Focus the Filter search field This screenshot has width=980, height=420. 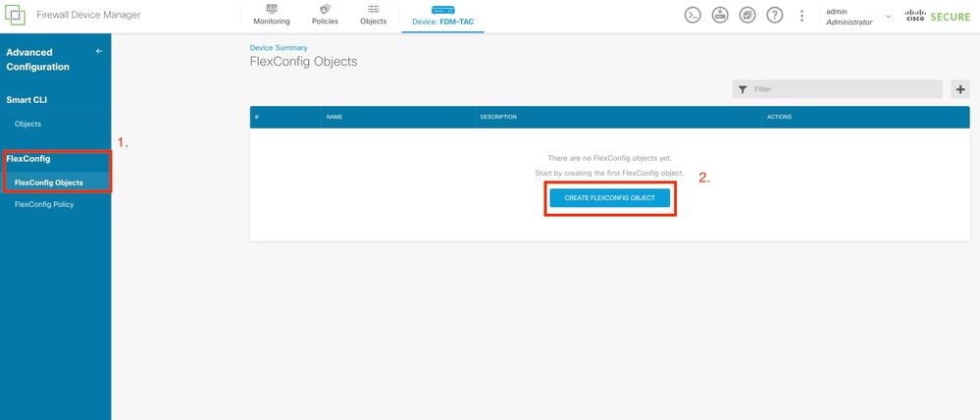(x=838, y=89)
